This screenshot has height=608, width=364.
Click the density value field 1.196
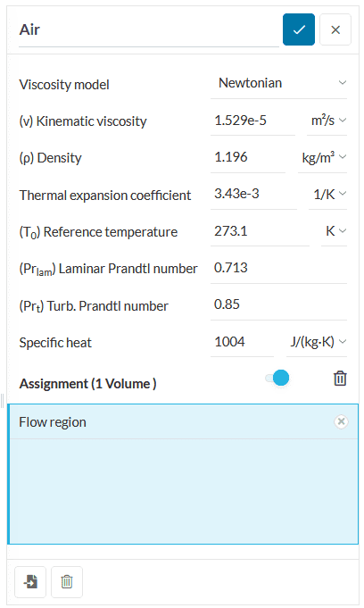248,157
